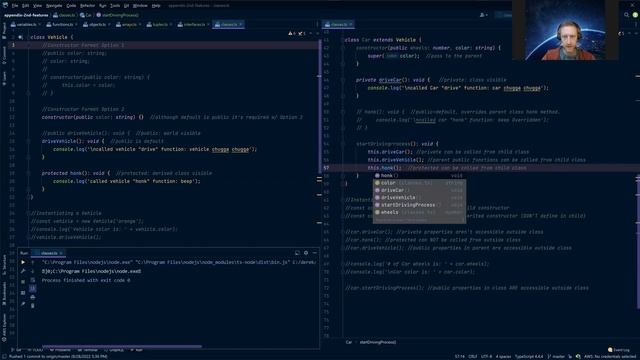Viewport: 640px width, 360px height.
Task: Select color in the autocomplete popup
Action: [x=419, y=183]
